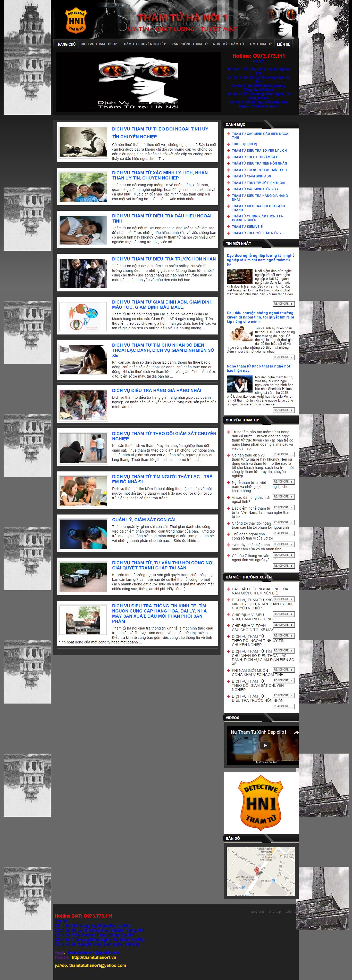Viewport: 352px width, 980px height.
Task: Open article Quản lý, giám sát con cái
Action: point(143,520)
